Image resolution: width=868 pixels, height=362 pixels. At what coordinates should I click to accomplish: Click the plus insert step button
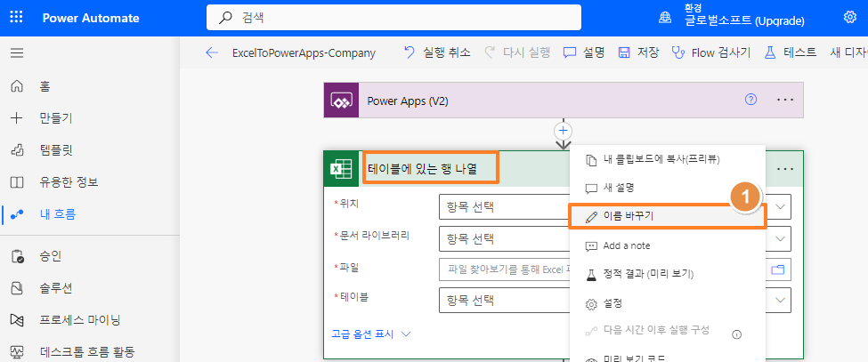coord(563,131)
